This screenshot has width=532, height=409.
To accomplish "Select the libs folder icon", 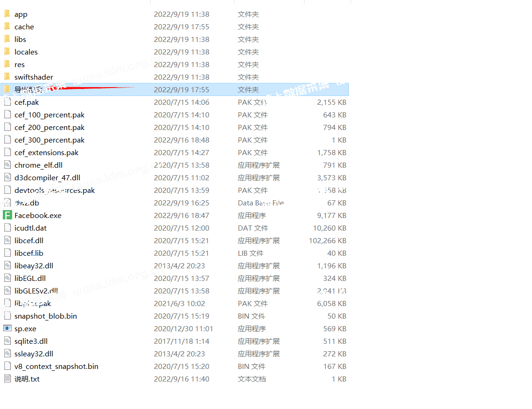I will coord(7,39).
